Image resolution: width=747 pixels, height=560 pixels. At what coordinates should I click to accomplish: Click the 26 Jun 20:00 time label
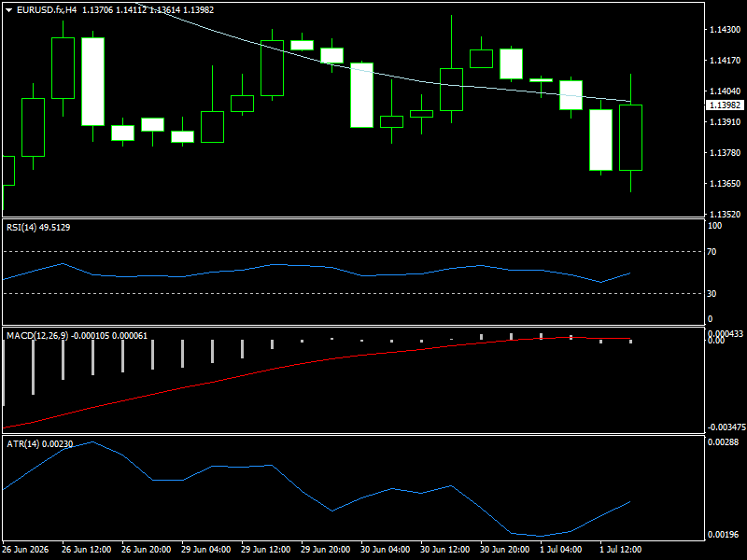(147, 550)
